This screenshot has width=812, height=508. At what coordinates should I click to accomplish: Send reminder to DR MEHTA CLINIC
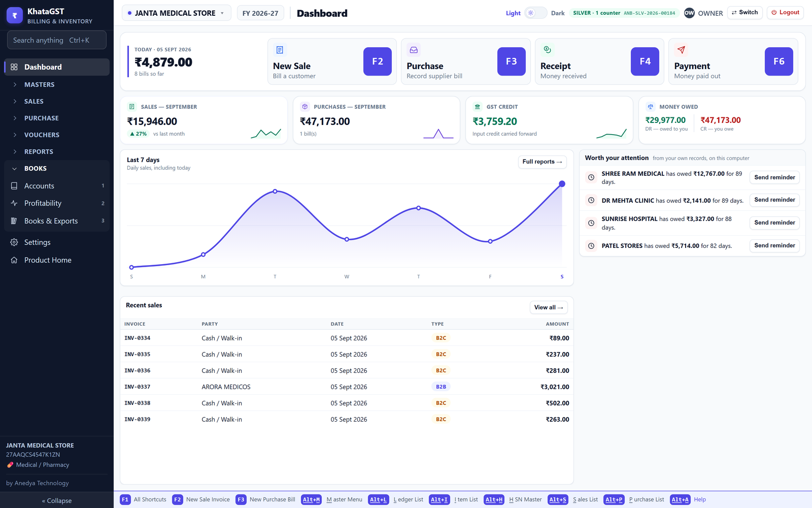point(774,200)
